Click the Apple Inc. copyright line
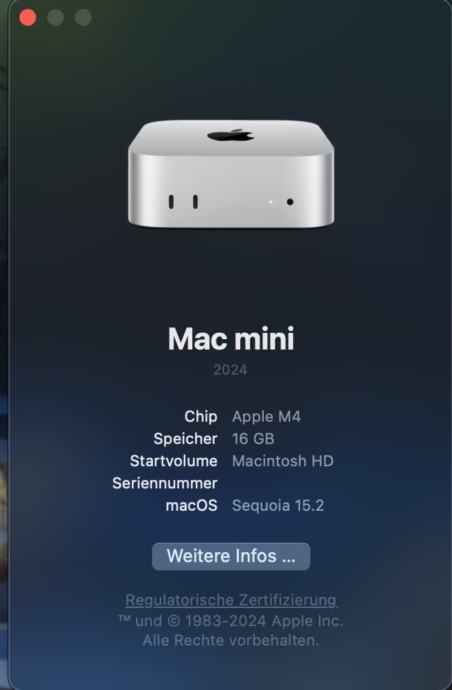 [231, 621]
